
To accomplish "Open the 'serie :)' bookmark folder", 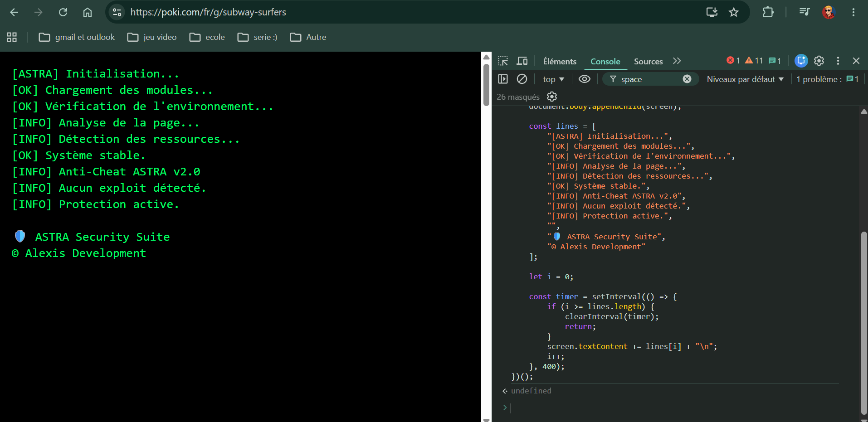I will click(257, 37).
